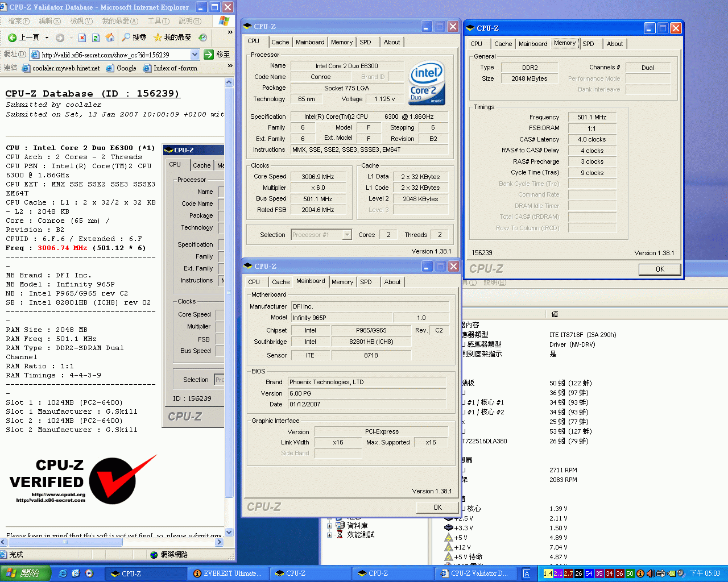Click the Core Speed 3006.9 MHz value
This screenshot has width=728, height=582.
click(318, 177)
